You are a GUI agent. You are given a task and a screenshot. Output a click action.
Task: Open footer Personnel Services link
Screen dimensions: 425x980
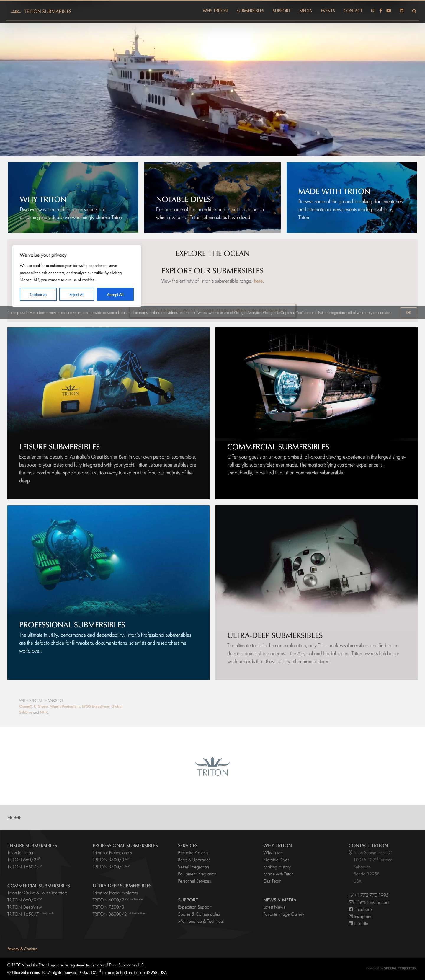click(x=194, y=881)
